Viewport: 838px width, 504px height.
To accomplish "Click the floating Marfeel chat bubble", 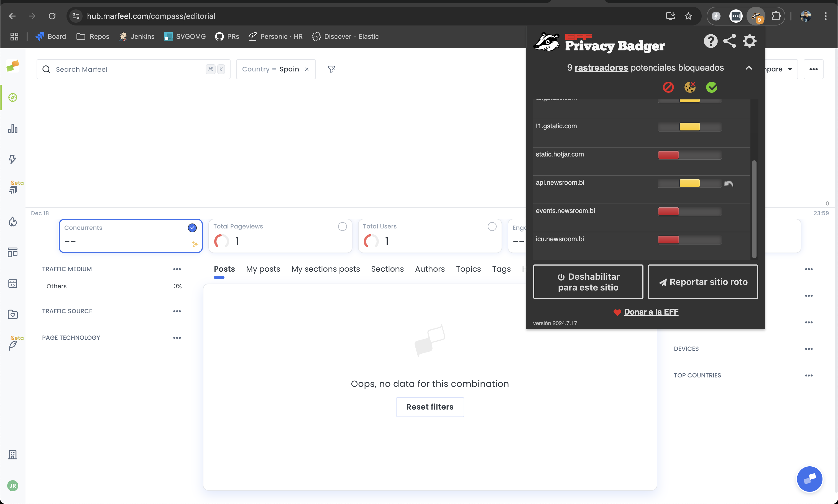I will [809, 479].
